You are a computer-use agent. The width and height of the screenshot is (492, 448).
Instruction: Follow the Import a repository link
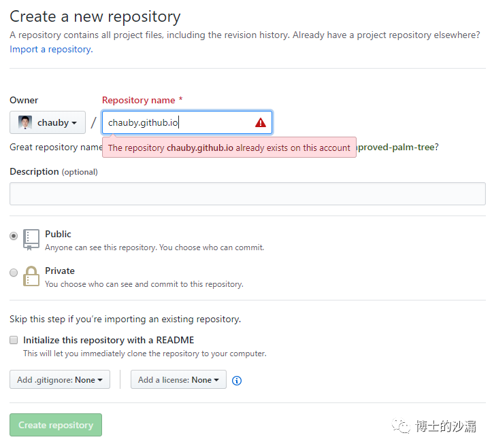51,49
